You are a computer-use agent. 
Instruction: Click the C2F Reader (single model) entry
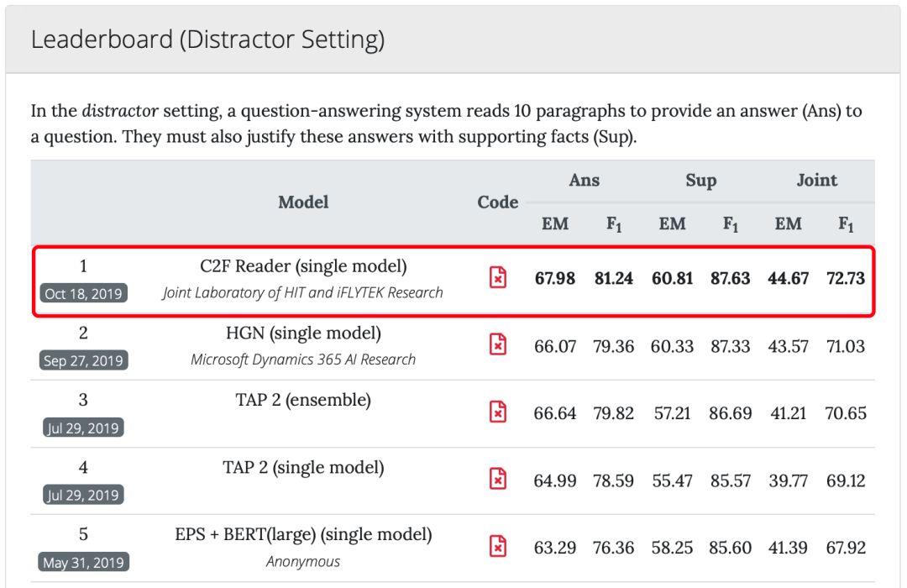pyautogui.click(x=303, y=266)
